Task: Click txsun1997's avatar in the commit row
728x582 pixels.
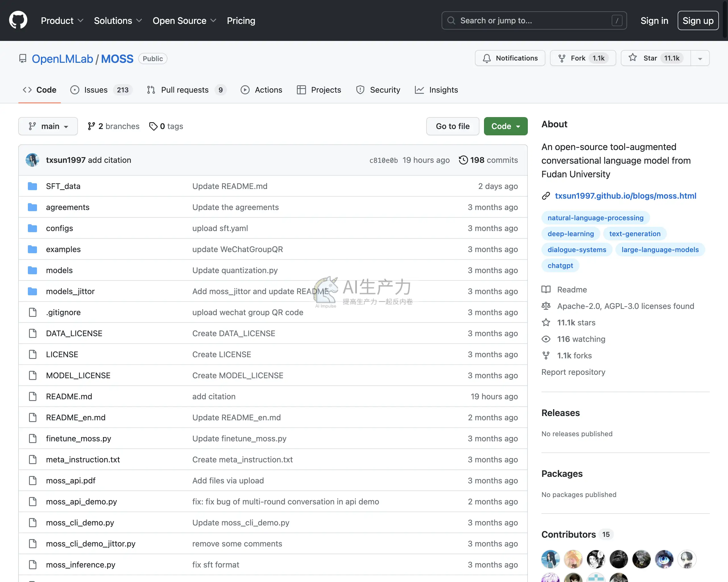Action: (32, 160)
